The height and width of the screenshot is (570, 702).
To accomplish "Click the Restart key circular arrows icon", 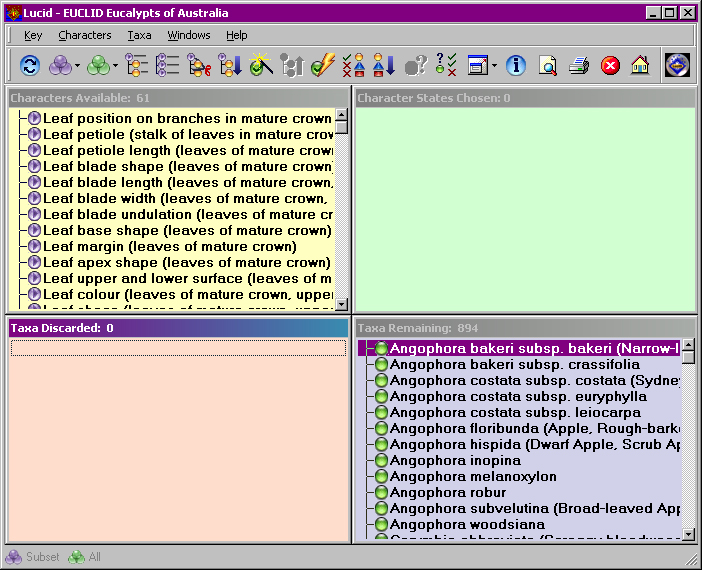I will (30, 66).
